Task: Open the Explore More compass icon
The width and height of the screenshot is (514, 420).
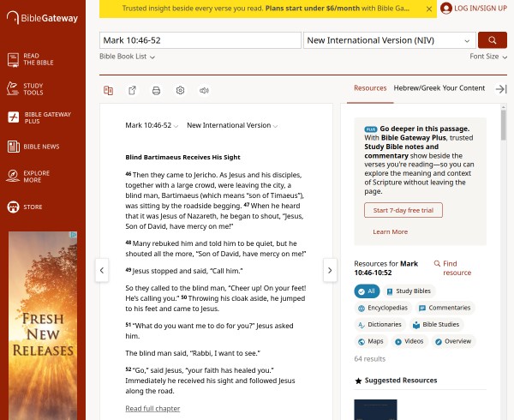Action: [x=13, y=176]
